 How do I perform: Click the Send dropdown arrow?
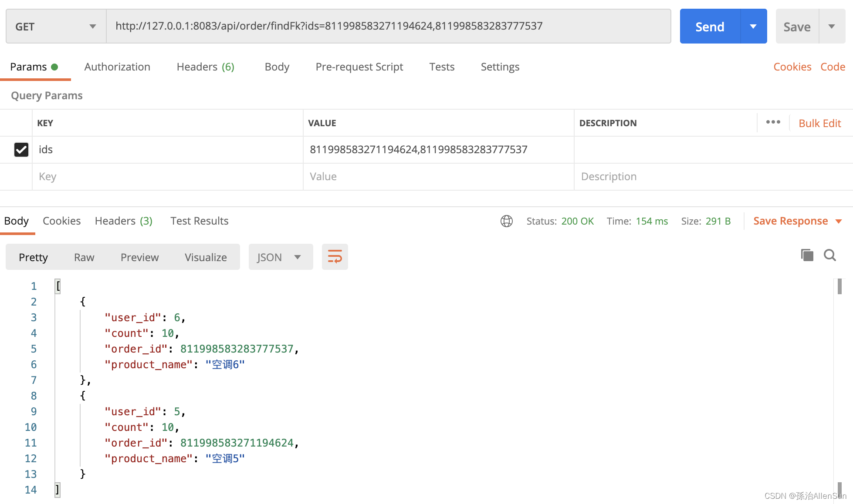coord(752,27)
